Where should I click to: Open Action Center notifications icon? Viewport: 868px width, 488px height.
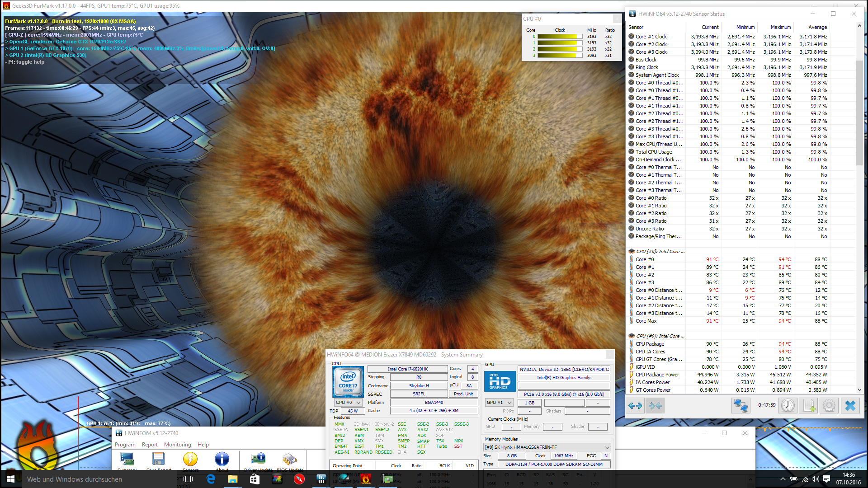coord(826,479)
